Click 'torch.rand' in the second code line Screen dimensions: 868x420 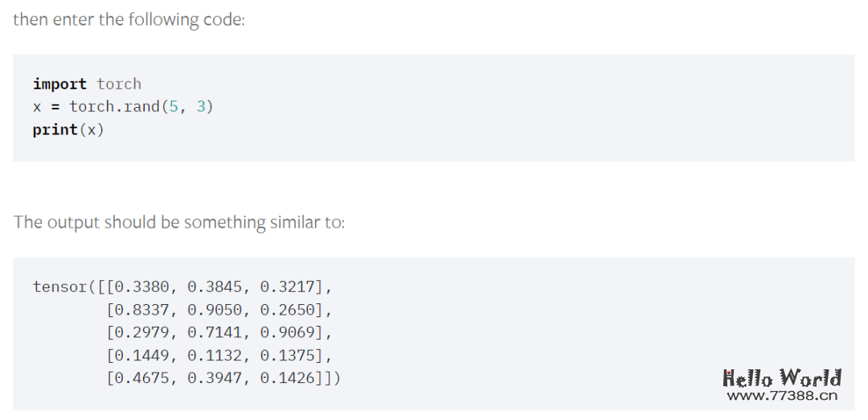coord(115,106)
